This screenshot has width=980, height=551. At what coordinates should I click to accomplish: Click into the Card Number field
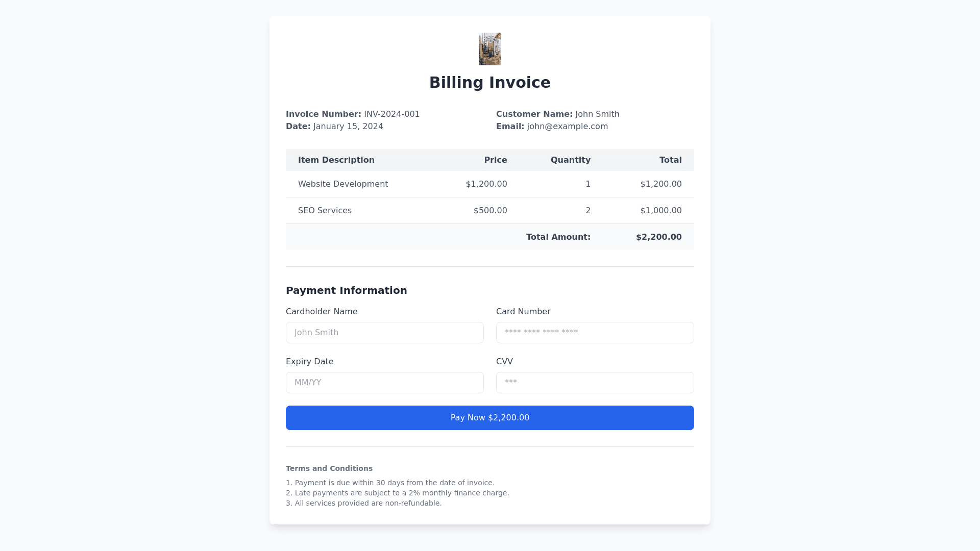595,333
